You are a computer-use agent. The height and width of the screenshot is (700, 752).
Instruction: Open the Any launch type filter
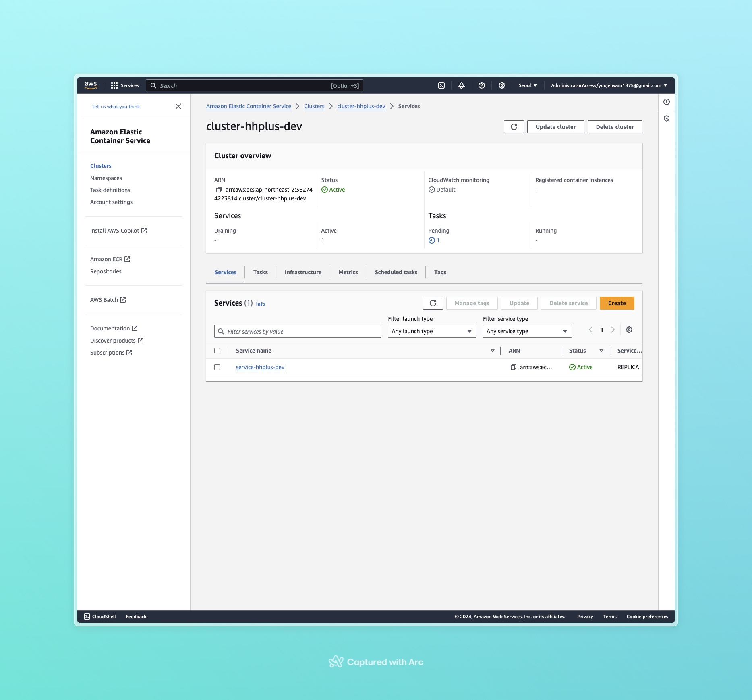coord(432,331)
